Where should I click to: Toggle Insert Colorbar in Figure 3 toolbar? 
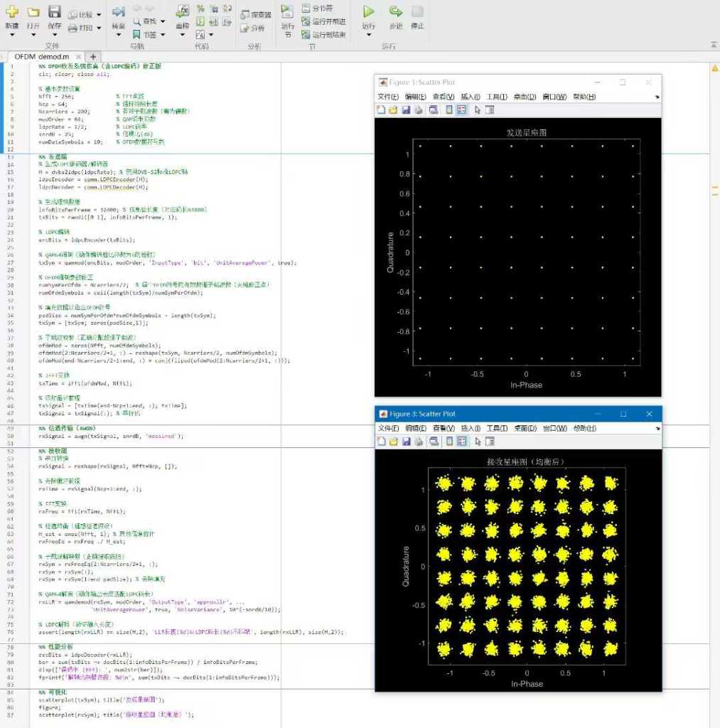[449, 441]
